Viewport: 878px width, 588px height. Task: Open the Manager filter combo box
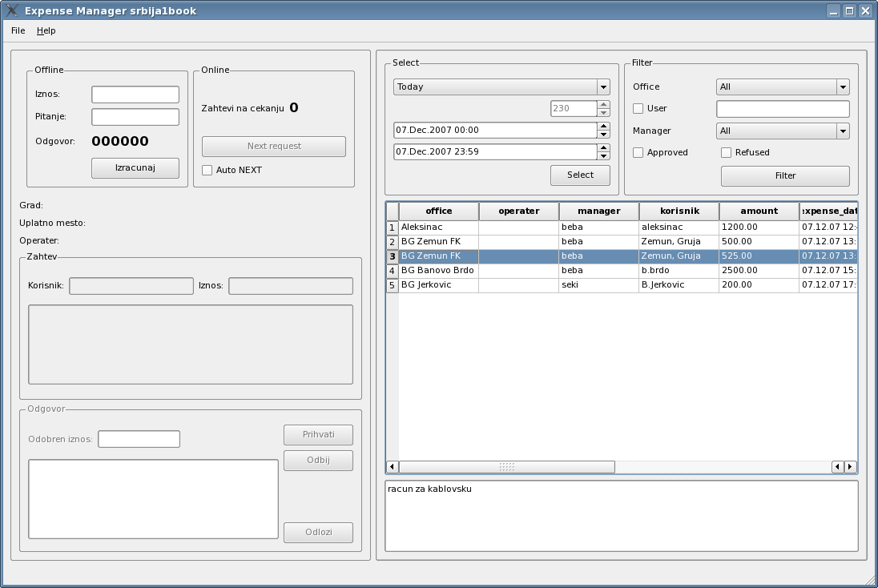pos(782,131)
